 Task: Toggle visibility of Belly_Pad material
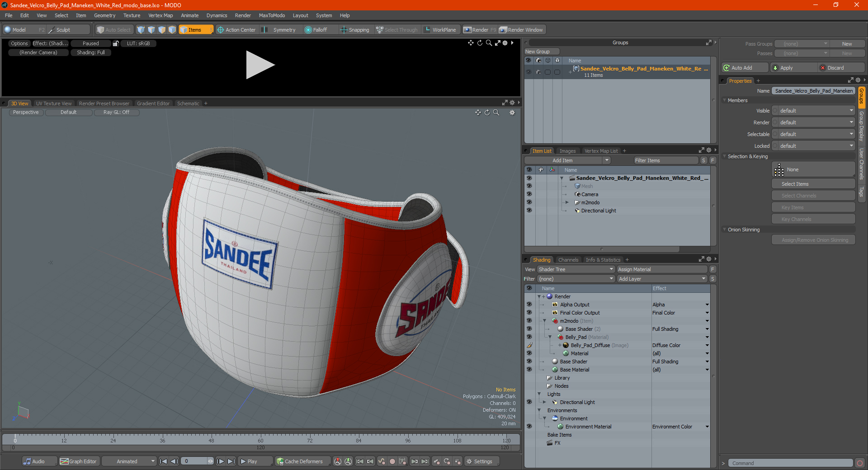pos(529,337)
